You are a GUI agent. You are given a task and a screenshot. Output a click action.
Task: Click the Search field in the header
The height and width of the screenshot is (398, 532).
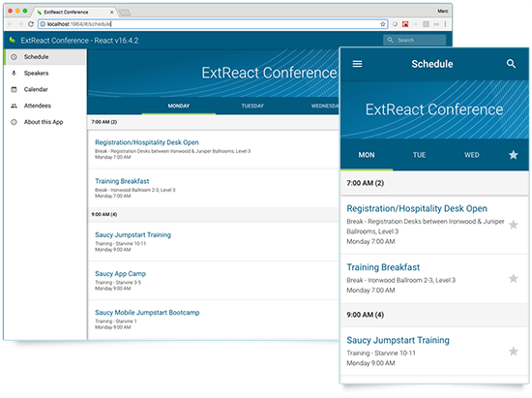(414, 40)
